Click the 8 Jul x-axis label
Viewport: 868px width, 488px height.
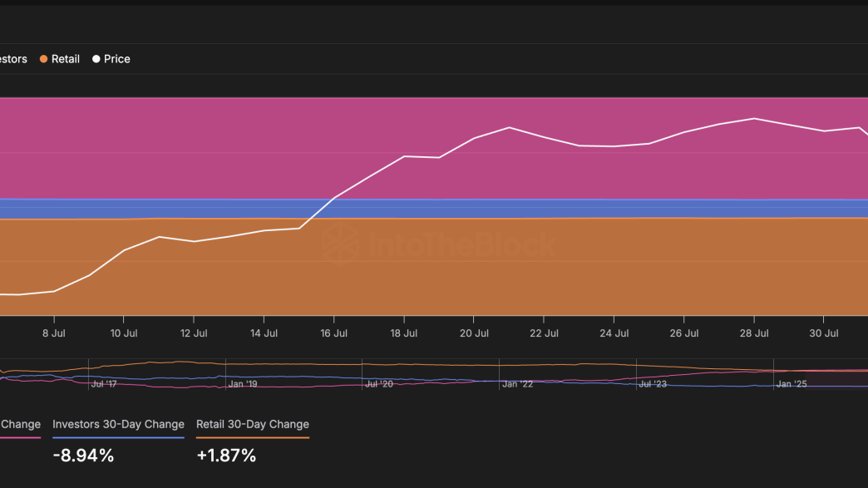point(54,333)
